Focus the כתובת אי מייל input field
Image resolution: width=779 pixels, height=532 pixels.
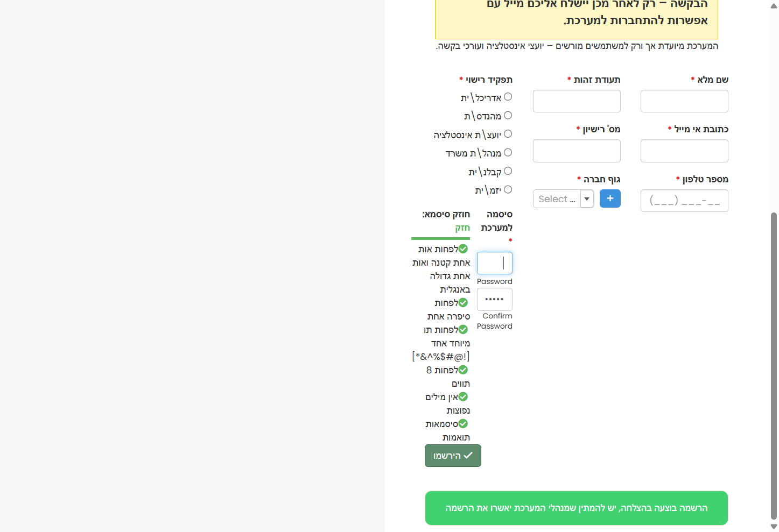point(684,151)
